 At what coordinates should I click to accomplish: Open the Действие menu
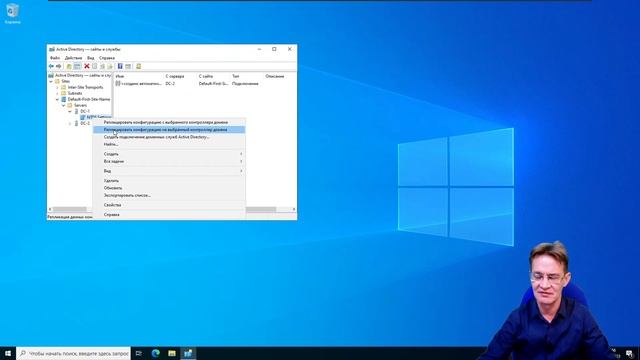tap(73, 58)
